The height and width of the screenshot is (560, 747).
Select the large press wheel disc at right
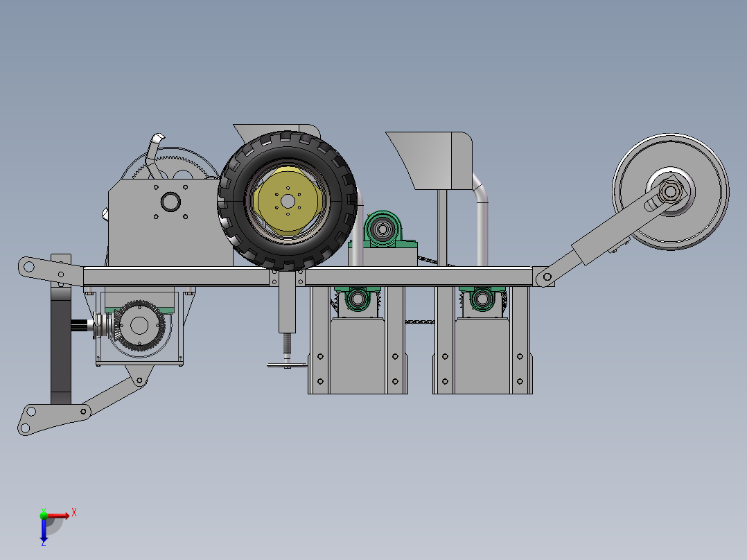coord(671,191)
